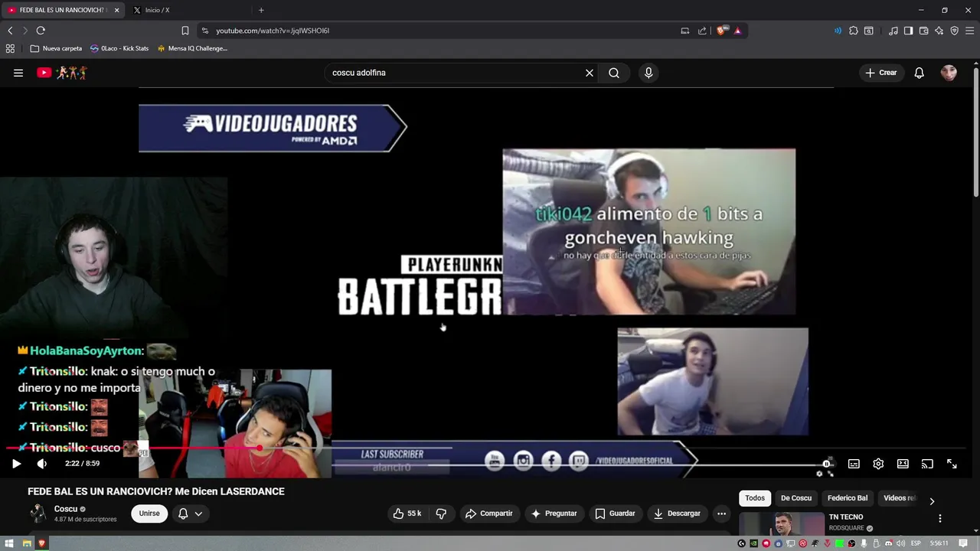Clear the search text with X icon

590,73
